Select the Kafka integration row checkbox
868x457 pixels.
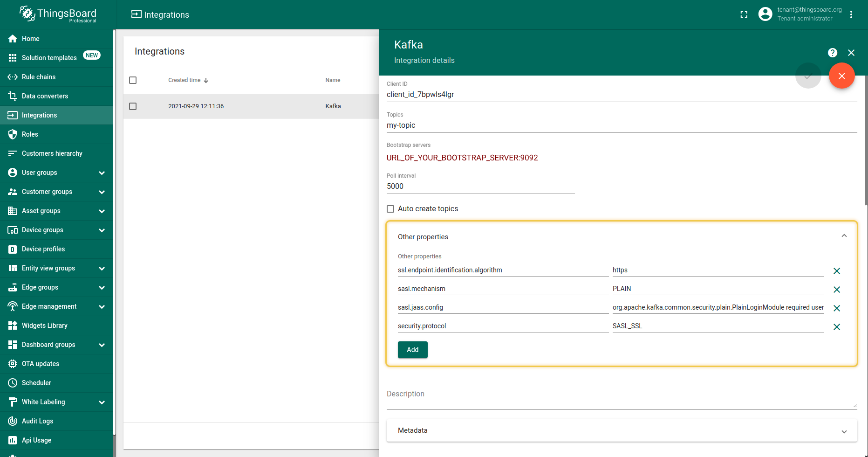click(133, 106)
